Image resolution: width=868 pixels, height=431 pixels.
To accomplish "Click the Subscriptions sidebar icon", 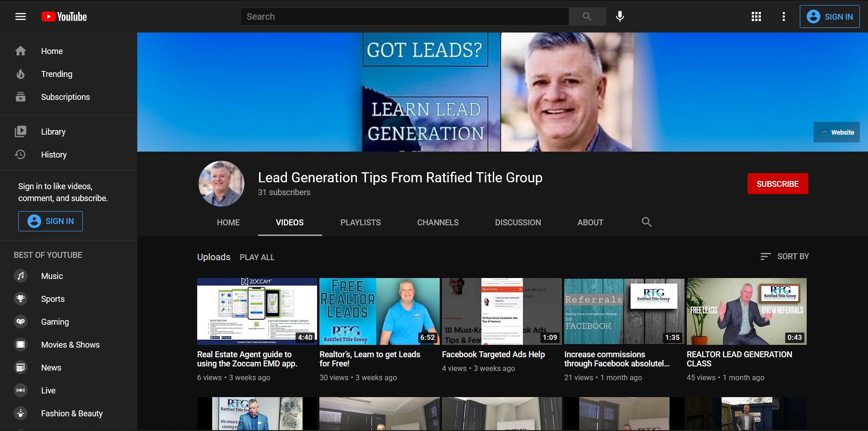I will [x=21, y=97].
